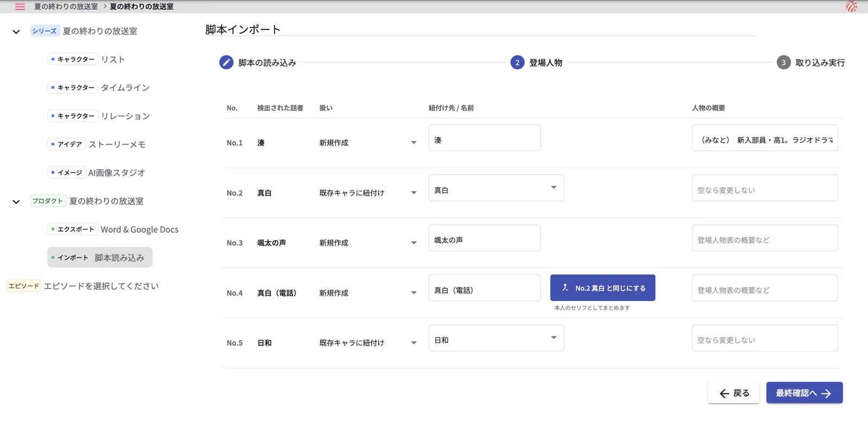This screenshot has height=422, width=868.
Task: Open the hamburger menu icon
Action: 20,7
